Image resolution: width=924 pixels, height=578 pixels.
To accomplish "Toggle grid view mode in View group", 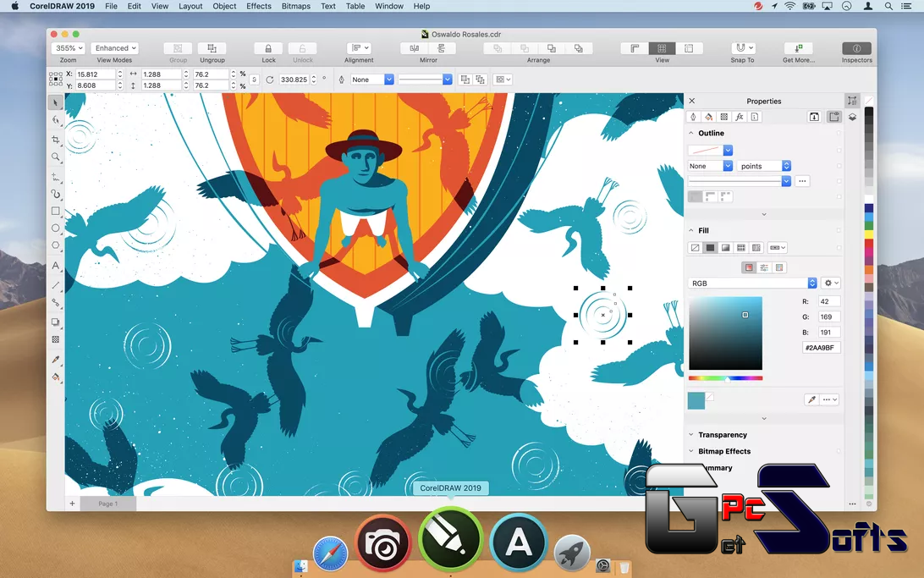I will pyautogui.click(x=662, y=48).
